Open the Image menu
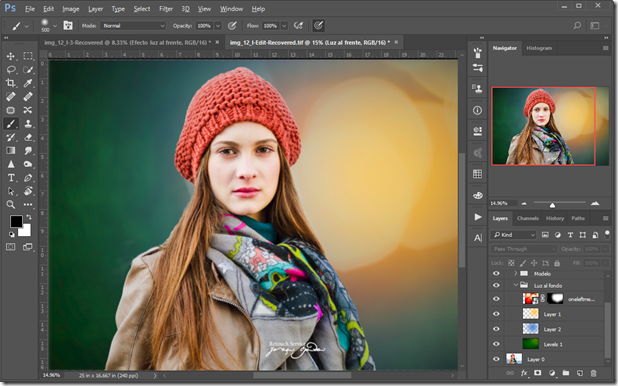 click(x=71, y=9)
